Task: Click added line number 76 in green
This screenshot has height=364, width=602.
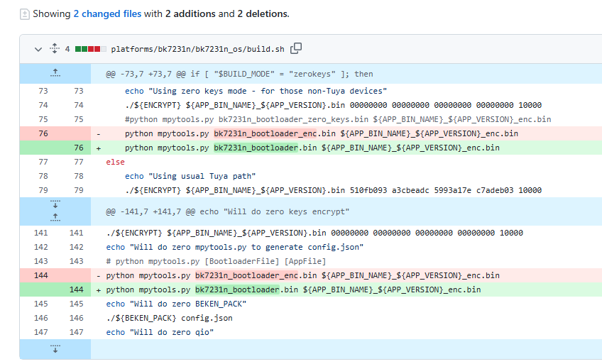Action: [78, 148]
